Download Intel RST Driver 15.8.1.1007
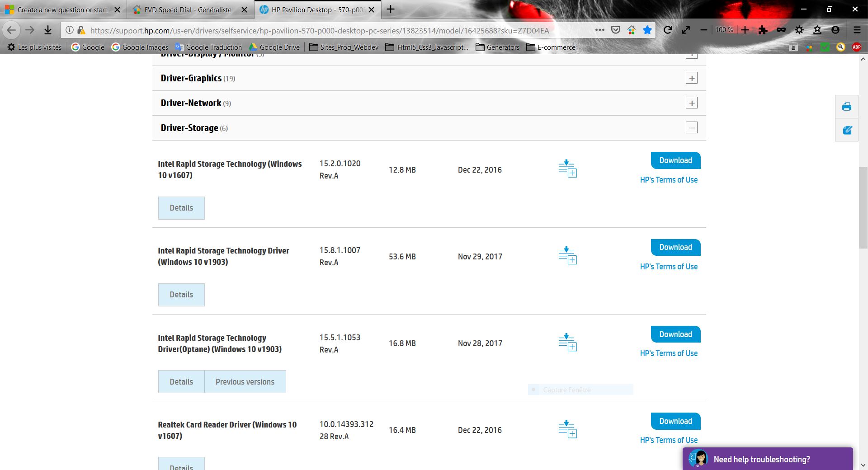 pyautogui.click(x=675, y=247)
